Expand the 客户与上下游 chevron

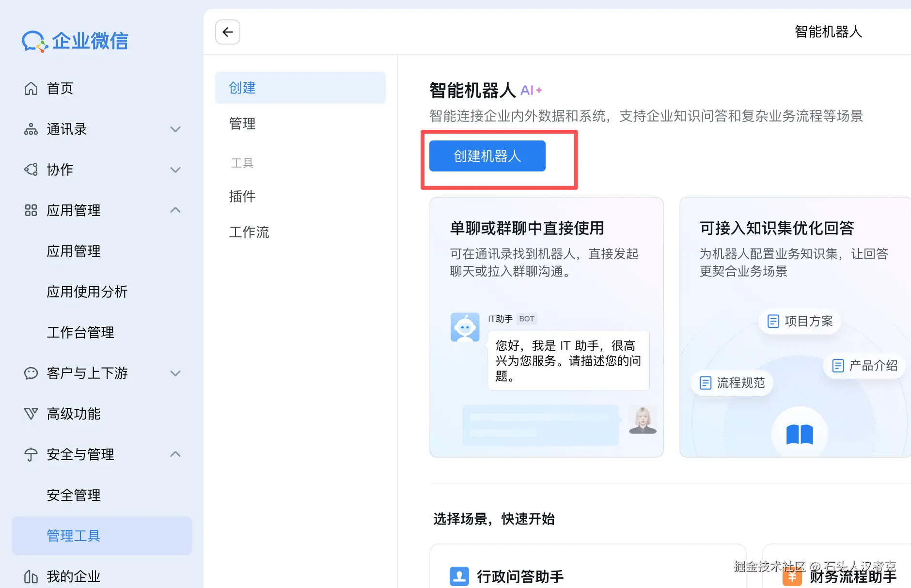click(175, 373)
